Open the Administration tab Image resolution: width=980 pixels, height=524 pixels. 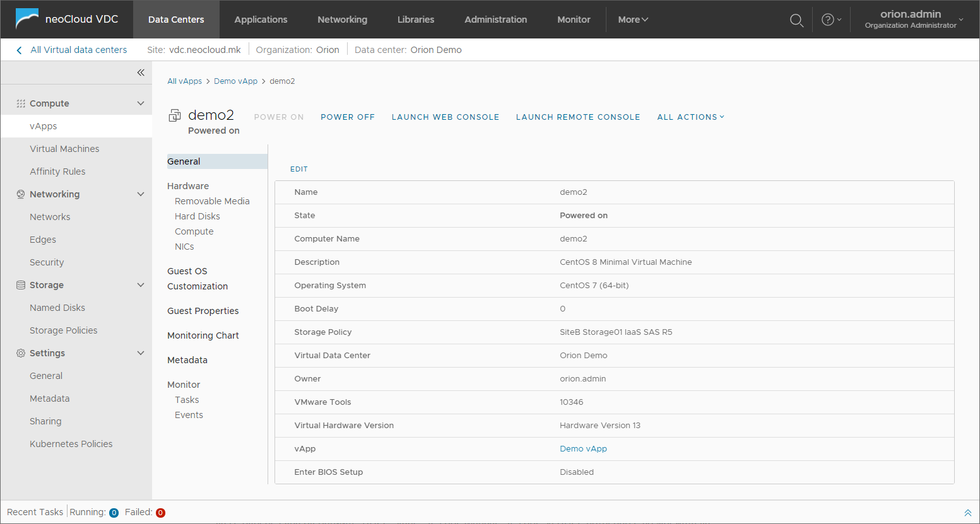click(x=495, y=20)
